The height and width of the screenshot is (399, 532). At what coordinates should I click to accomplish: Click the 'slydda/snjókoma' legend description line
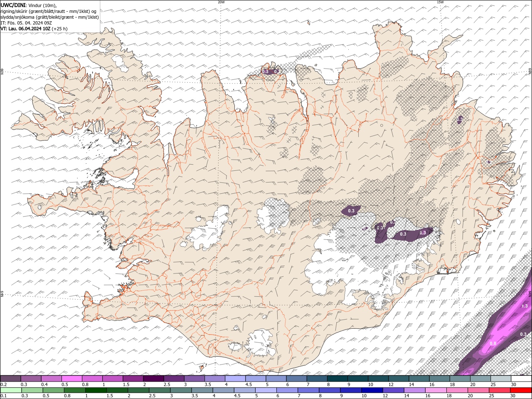point(49,17)
